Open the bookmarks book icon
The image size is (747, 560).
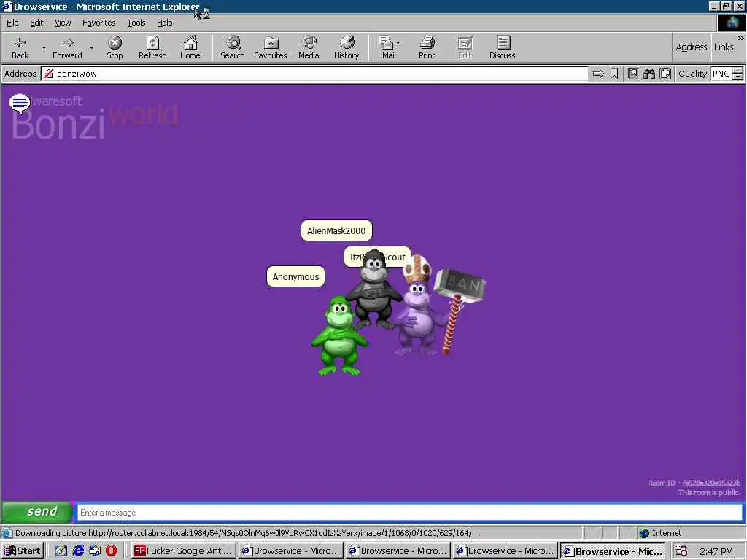[632, 74]
